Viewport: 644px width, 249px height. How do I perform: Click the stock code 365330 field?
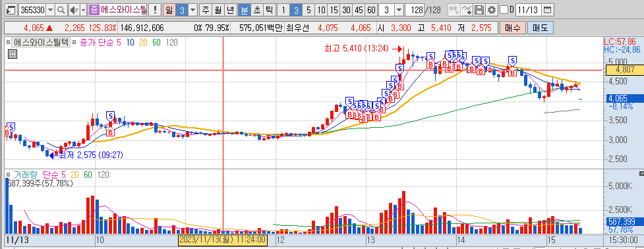[32, 10]
